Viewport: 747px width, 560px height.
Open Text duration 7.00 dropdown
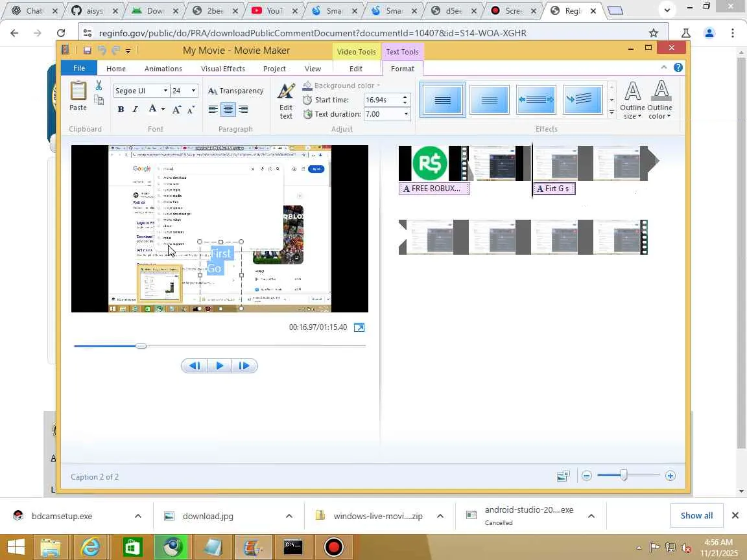pos(406,114)
